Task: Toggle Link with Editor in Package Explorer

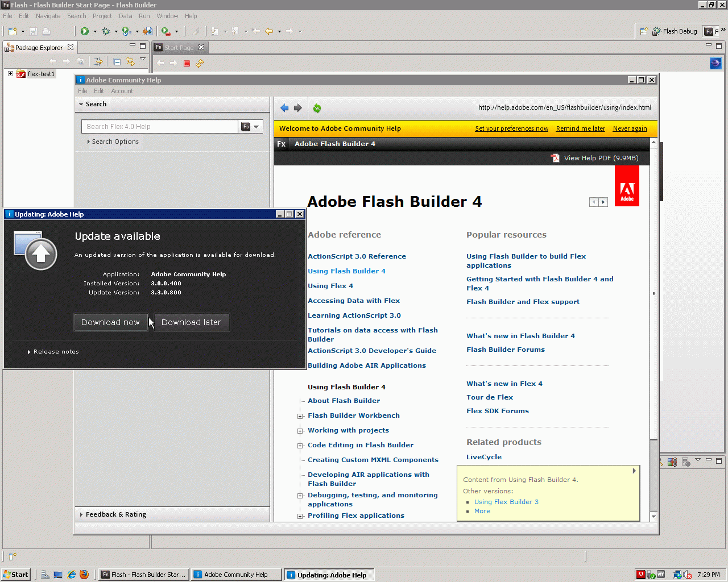Action: pyautogui.click(x=130, y=61)
